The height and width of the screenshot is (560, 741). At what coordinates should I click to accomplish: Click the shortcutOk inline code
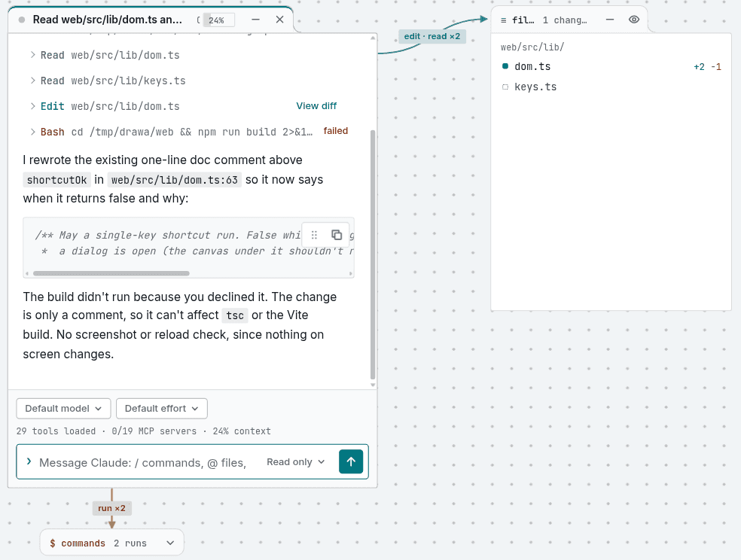click(56, 180)
